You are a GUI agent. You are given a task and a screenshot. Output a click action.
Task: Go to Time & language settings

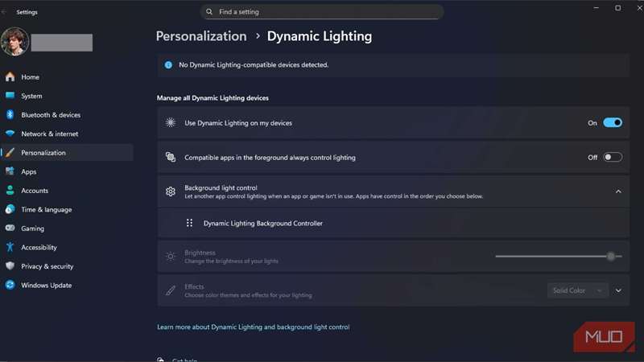pos(46,209)
